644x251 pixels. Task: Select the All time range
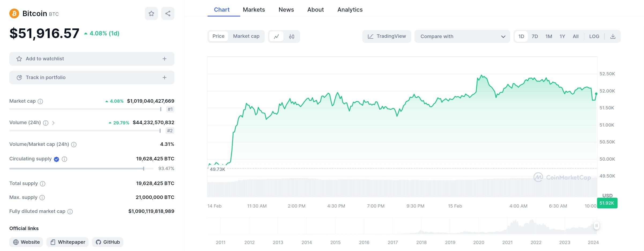pos(576,36)
